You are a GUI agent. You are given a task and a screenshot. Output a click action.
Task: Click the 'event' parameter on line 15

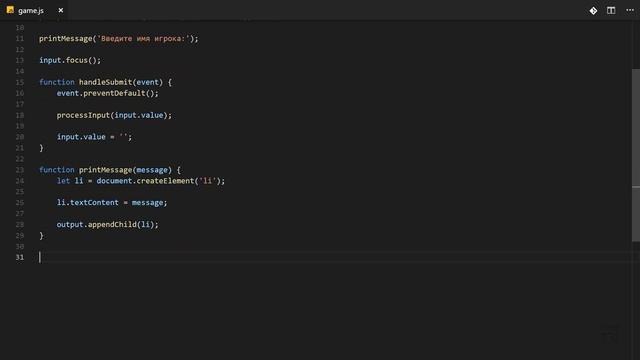click(x=147, y=82)
